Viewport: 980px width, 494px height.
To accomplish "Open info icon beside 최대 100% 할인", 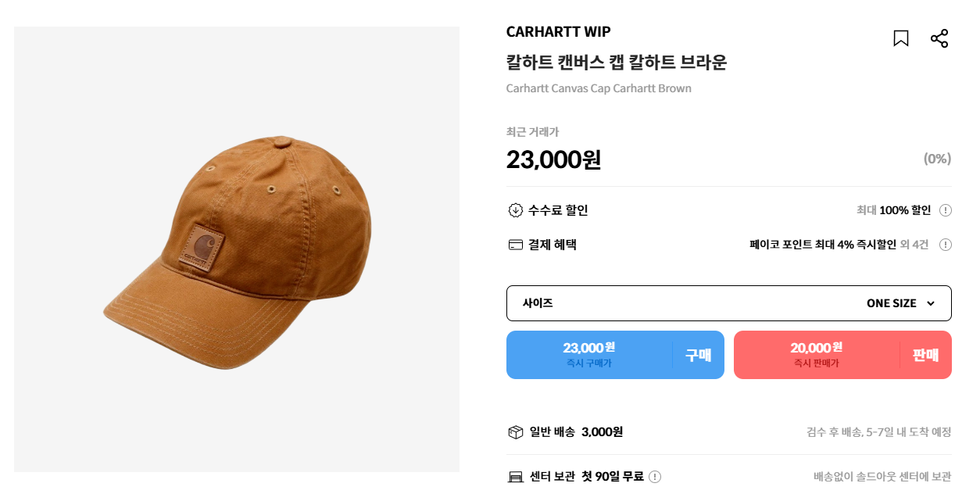I will coord(946,210).
